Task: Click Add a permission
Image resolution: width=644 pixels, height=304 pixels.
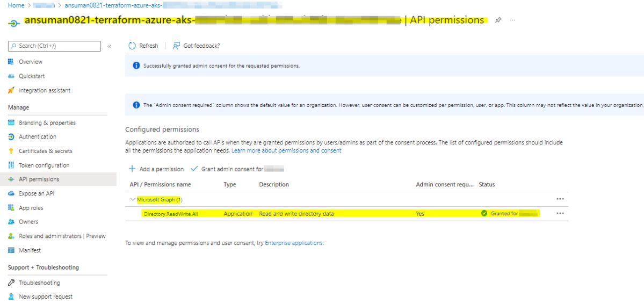Action: [x=156, y=169]
